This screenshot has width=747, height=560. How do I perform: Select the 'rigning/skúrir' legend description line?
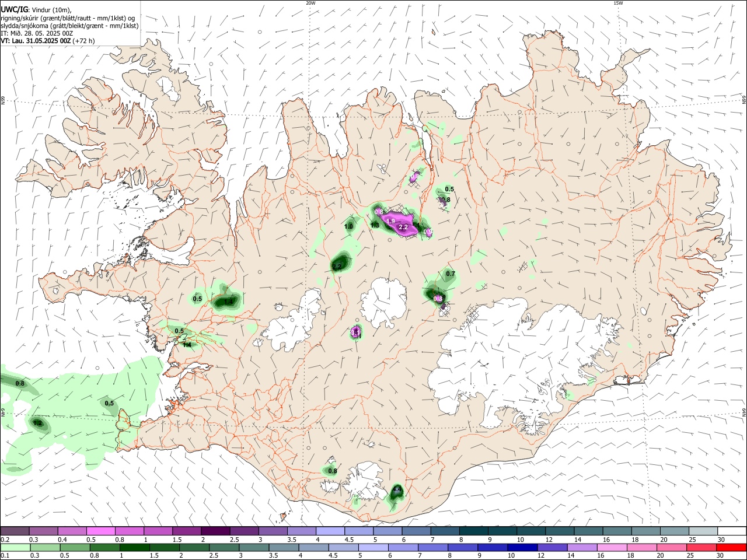pos(68,17)
